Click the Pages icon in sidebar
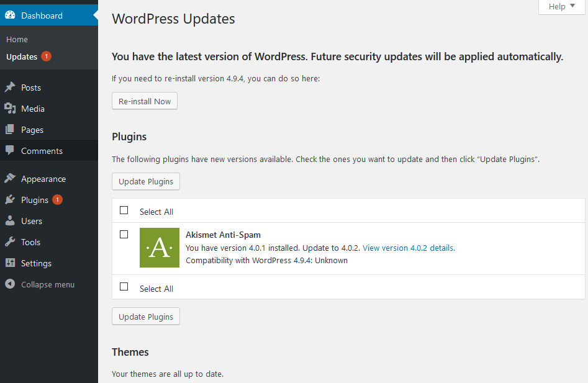Image resolution: width=588 pixels, height=383 pixels. click(10, 130)
